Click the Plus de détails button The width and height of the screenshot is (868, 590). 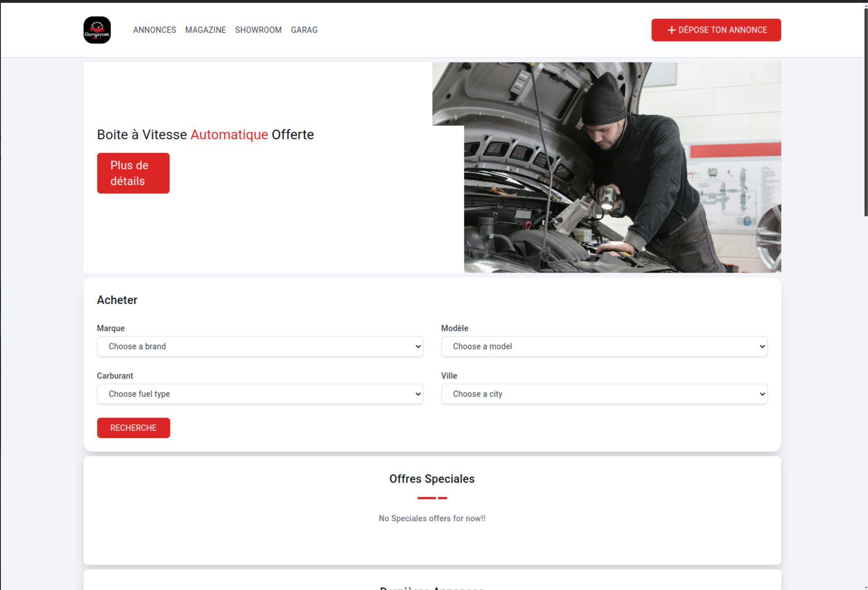tap(133, 173)
